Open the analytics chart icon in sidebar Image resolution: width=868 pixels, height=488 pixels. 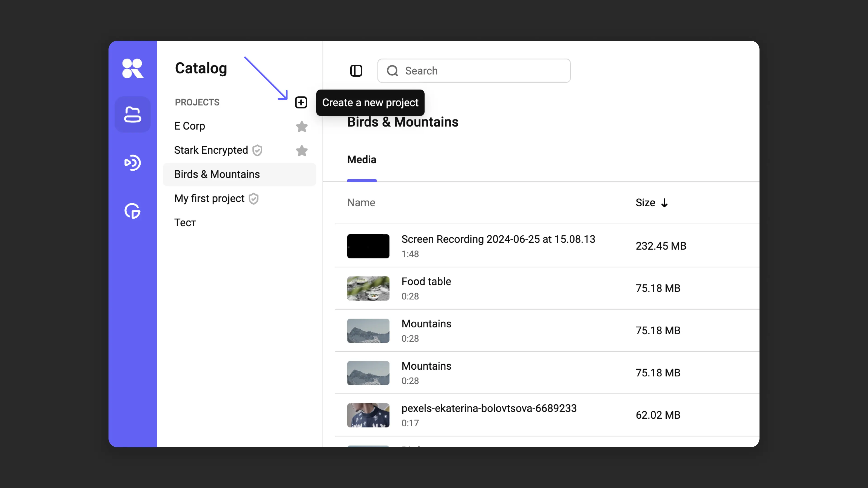(132, 211)
